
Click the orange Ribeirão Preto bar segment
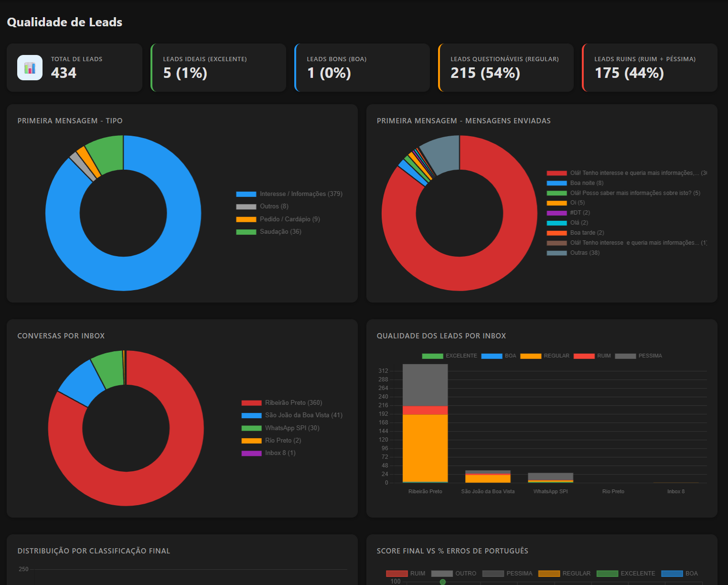click(425, 448)
